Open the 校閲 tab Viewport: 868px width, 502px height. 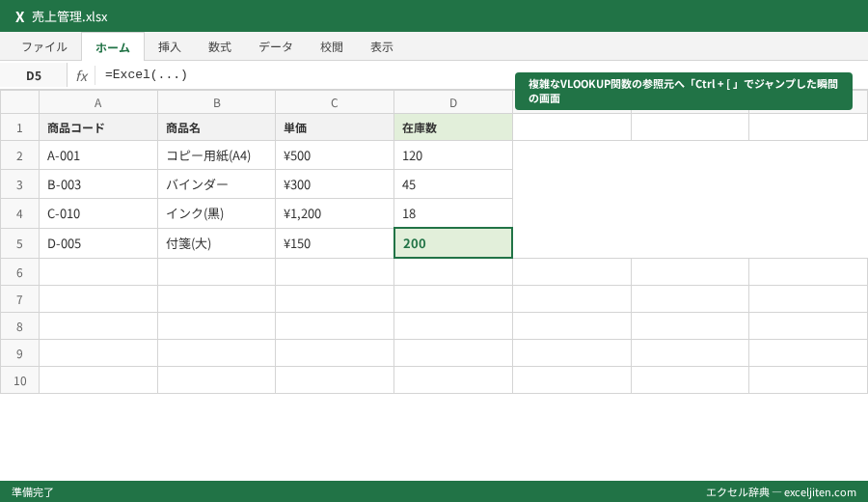tap(332, 47)
